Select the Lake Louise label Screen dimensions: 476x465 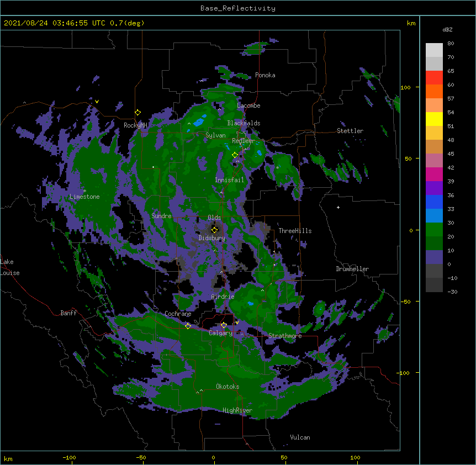pyautogui.click(x=10, y=267)
